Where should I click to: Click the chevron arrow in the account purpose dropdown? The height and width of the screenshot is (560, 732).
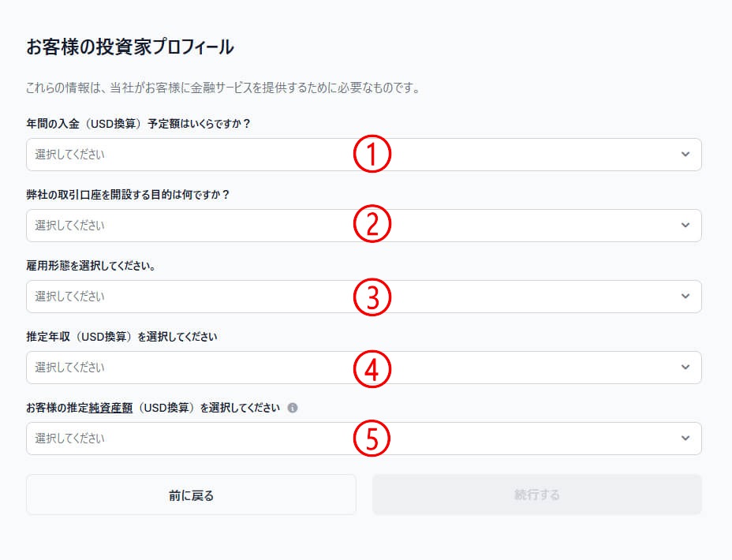coord(685,226)
